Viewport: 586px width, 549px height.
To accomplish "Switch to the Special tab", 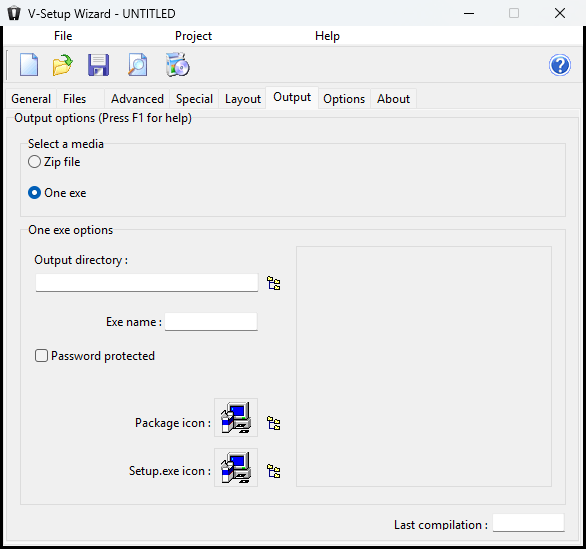I will 194,99.
